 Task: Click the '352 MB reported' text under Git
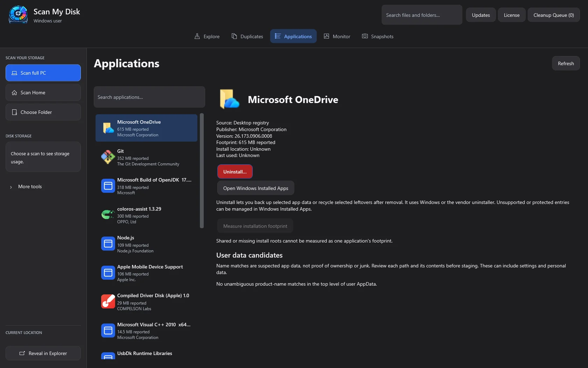click(x=133, y=158)
